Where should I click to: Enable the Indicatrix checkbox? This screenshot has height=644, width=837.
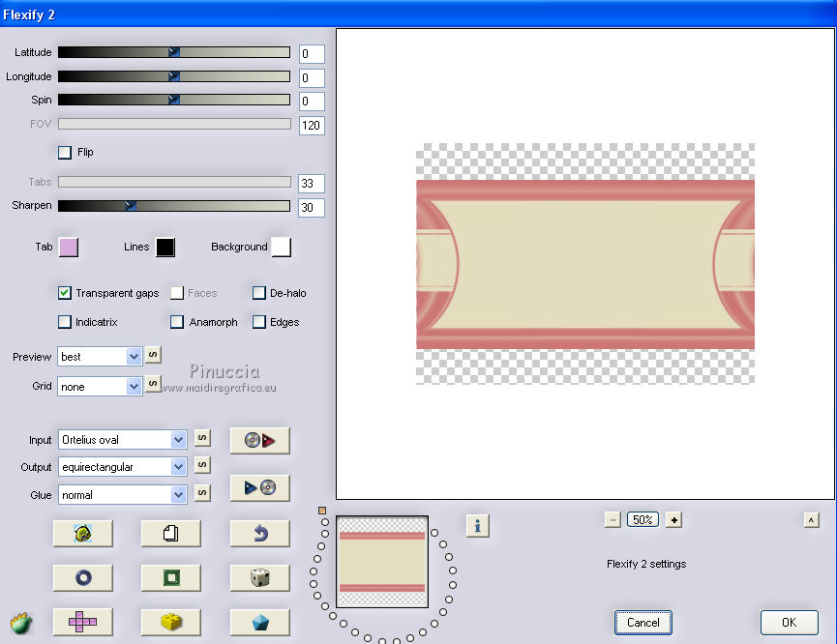point(65,322)
